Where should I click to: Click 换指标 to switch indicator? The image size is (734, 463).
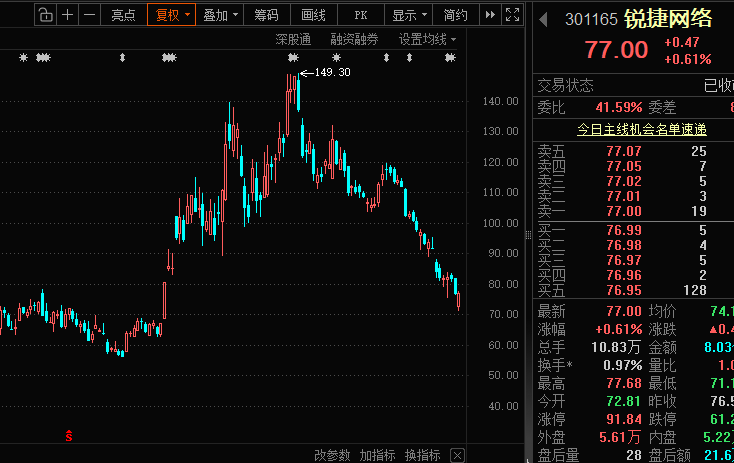click(x=422, y=455)
